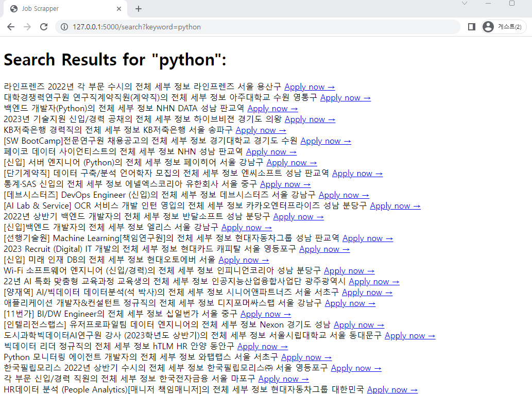Apply now for 아주대학교 수원 영통구 job
This screenshot has width=532, height=394.
pos(346,98)
